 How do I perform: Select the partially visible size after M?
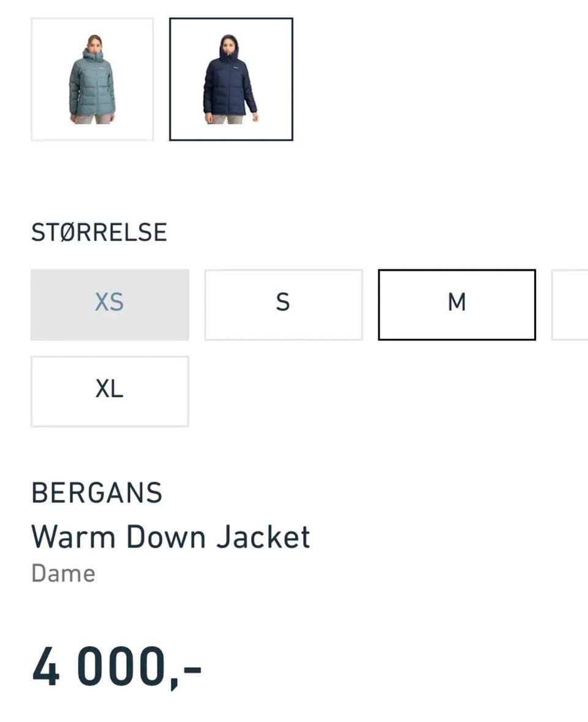pyautogui.click(x=570, y=305)
